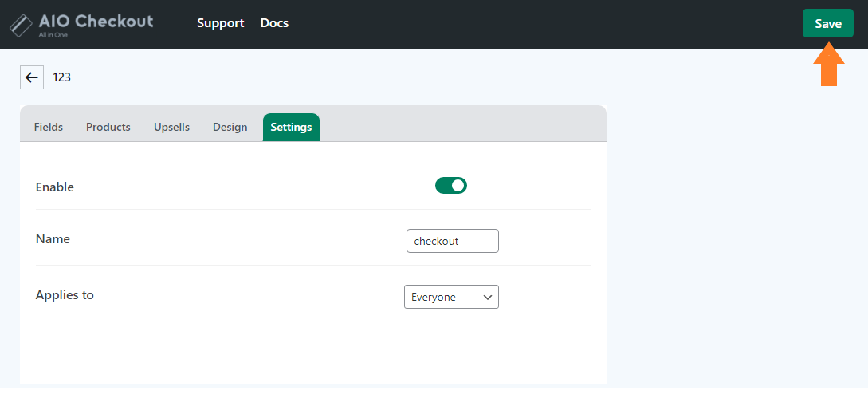
Task: Click the AIO Checkout logo
Action: tap(81, 25)
